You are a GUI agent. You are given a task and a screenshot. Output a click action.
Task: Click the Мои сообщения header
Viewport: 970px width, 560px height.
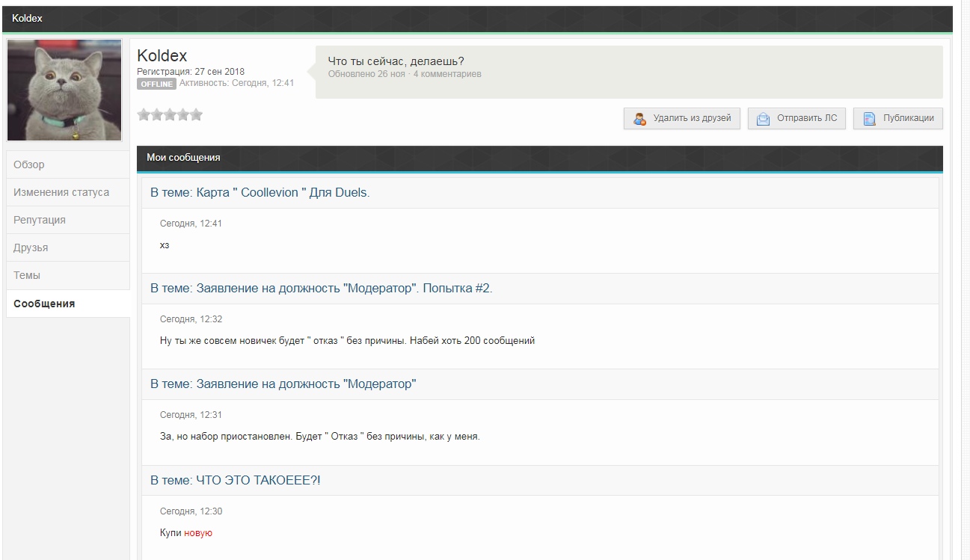[x=183, y=158]
